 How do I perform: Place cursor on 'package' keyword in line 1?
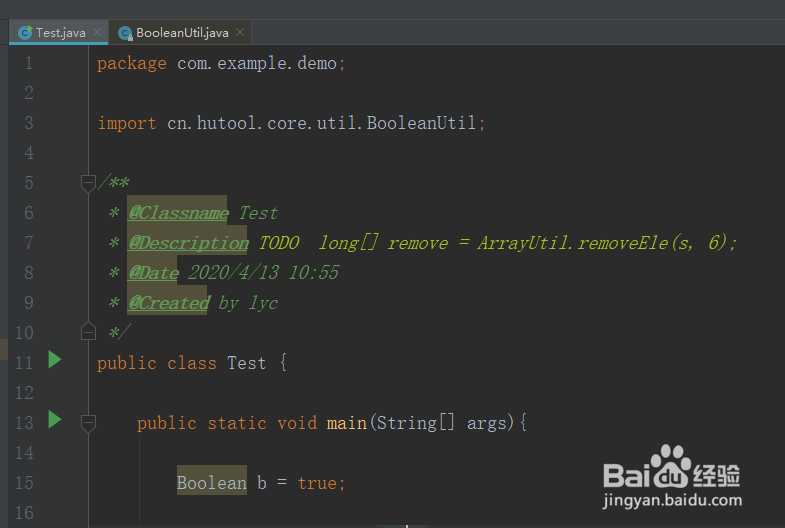click(132, 64)
